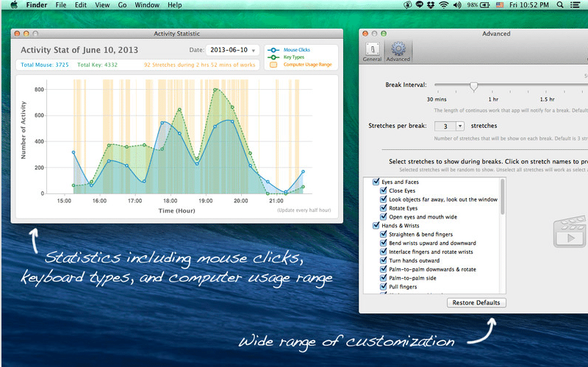Toggle Open eyes and mouth wide checkbox

click(383, 216)
